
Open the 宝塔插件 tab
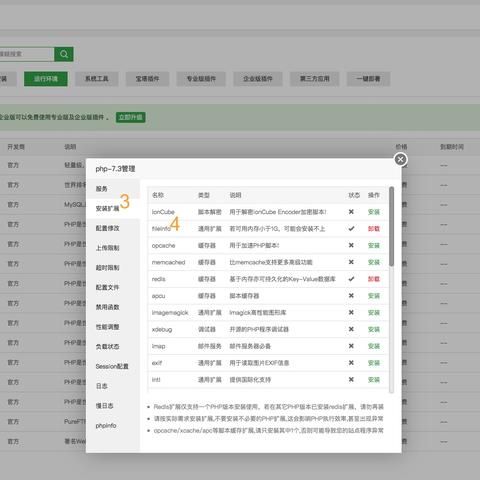tap(147, 79)
